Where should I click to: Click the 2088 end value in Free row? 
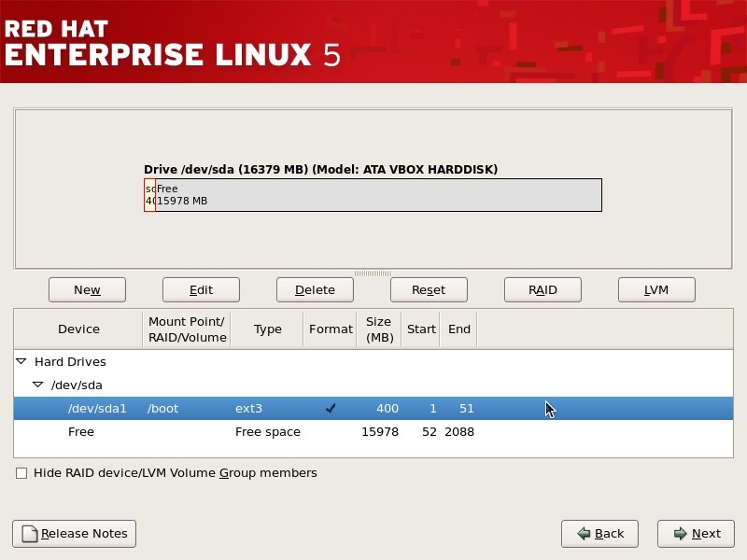(x=459, y=432)
